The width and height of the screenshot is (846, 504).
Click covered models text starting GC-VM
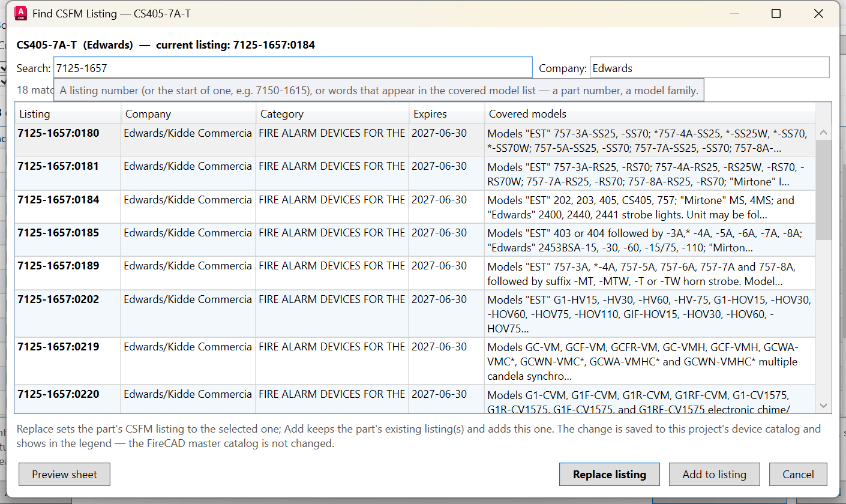[643, 362]
